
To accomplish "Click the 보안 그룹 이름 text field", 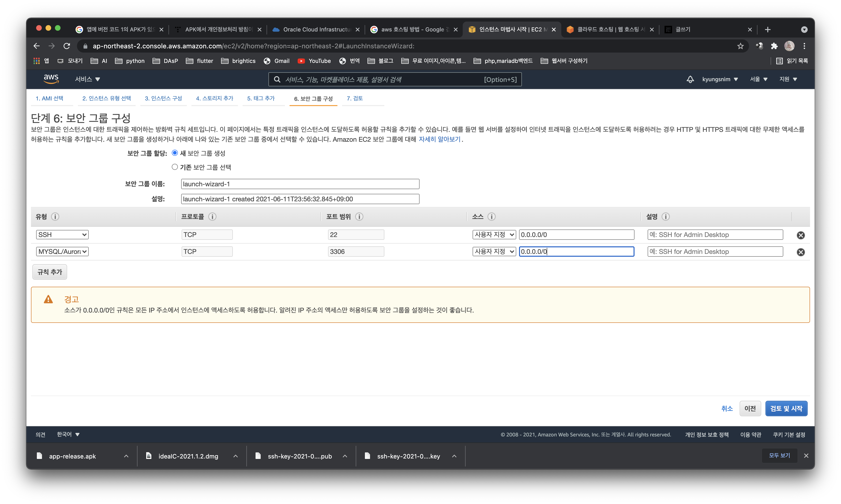I will coord(300,184).
